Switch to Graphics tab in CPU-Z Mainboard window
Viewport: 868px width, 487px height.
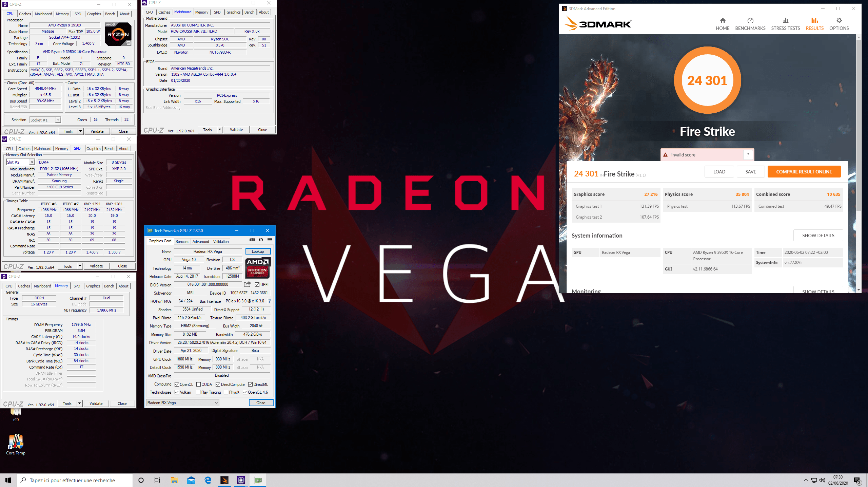click(233, 12)
